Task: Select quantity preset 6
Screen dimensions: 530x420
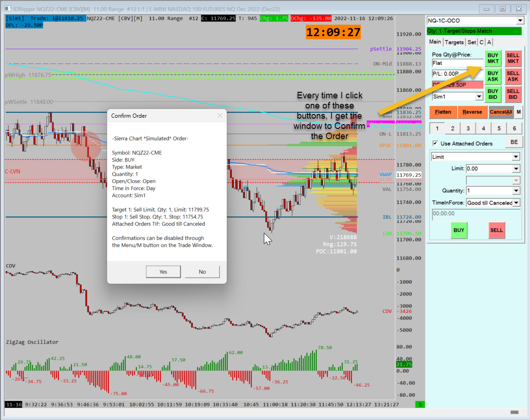Action: [514, 128]
